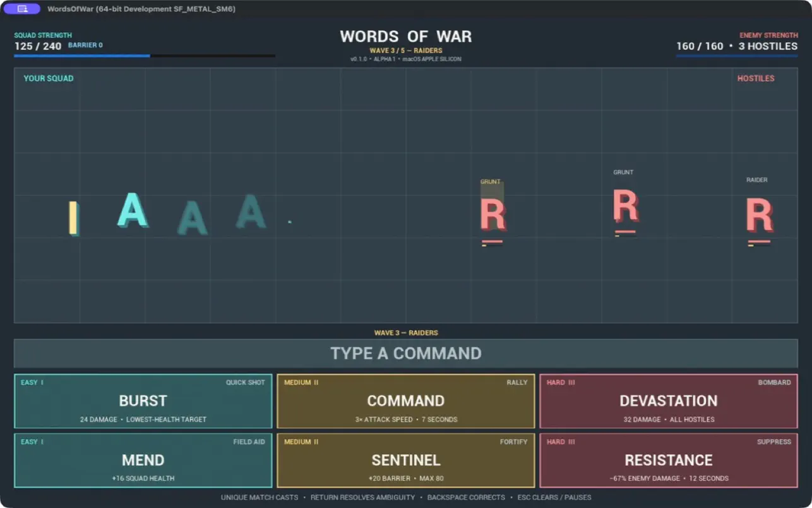Click the WORDS OF WAR title

[406, 36]
